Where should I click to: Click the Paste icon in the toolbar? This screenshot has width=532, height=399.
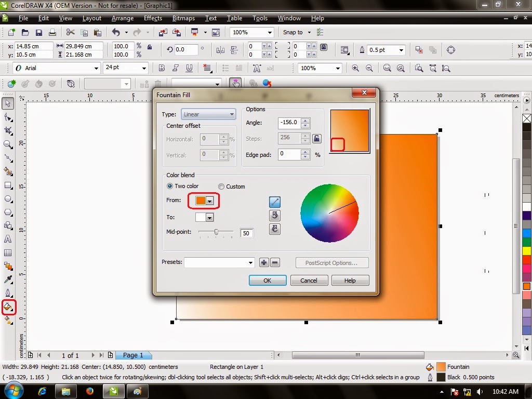[x=97, y=32]
